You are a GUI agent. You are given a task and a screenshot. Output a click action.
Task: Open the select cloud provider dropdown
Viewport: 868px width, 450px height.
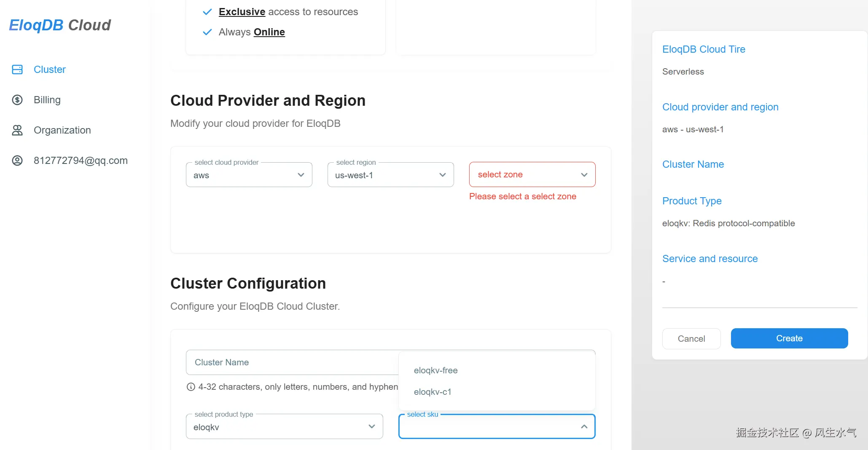click(x=249, y=175)
